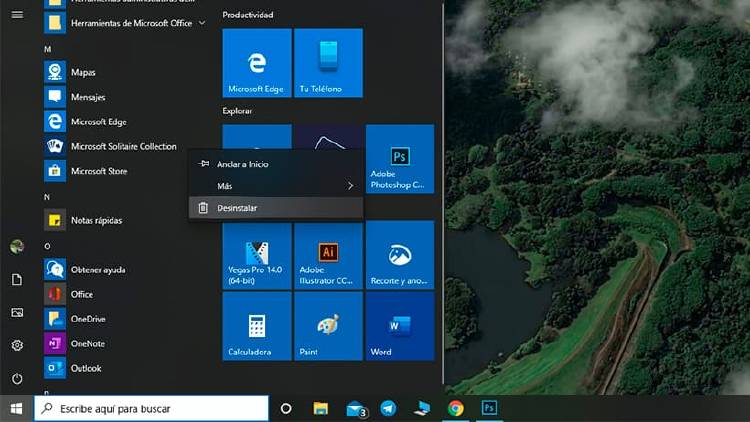750x422 pixels.
Task: Open the Tu Teléfono tile
Action: coord(328,62)
